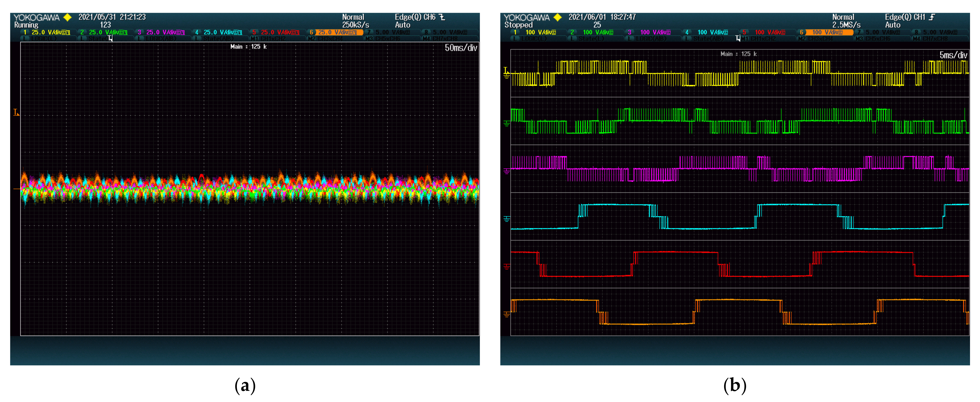Click the cyan channel 4 ground marker on right scope

coord(506,219)
